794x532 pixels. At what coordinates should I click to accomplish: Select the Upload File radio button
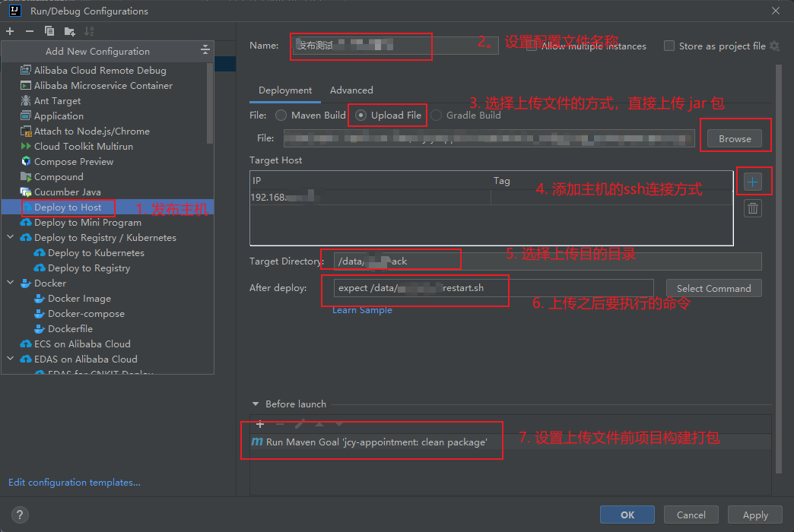(360, 116)
